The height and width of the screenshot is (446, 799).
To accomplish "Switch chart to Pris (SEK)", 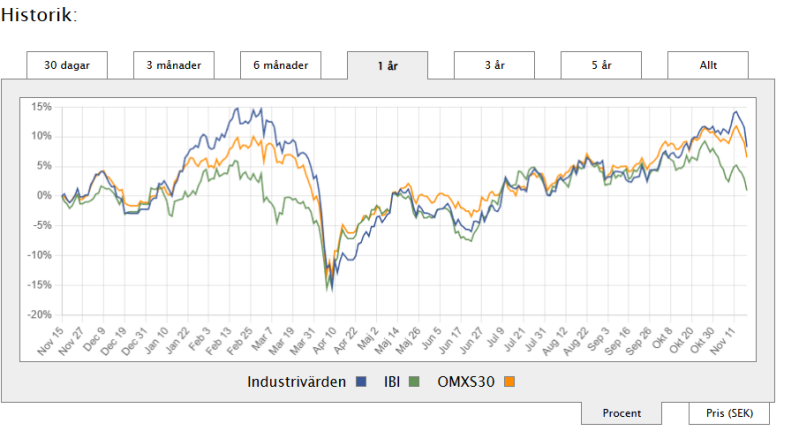I will [728, 413].
